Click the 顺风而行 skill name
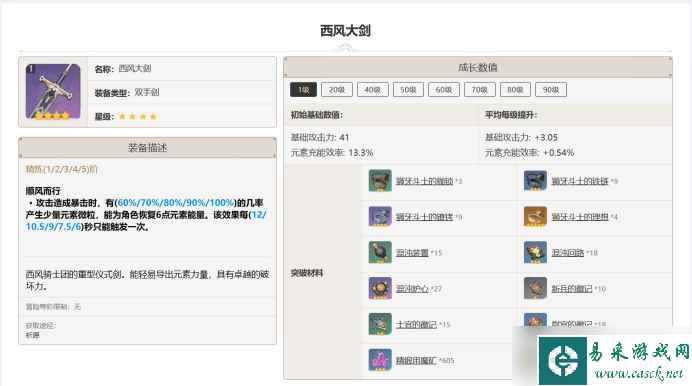692x386 pixels. pos(43,191)
